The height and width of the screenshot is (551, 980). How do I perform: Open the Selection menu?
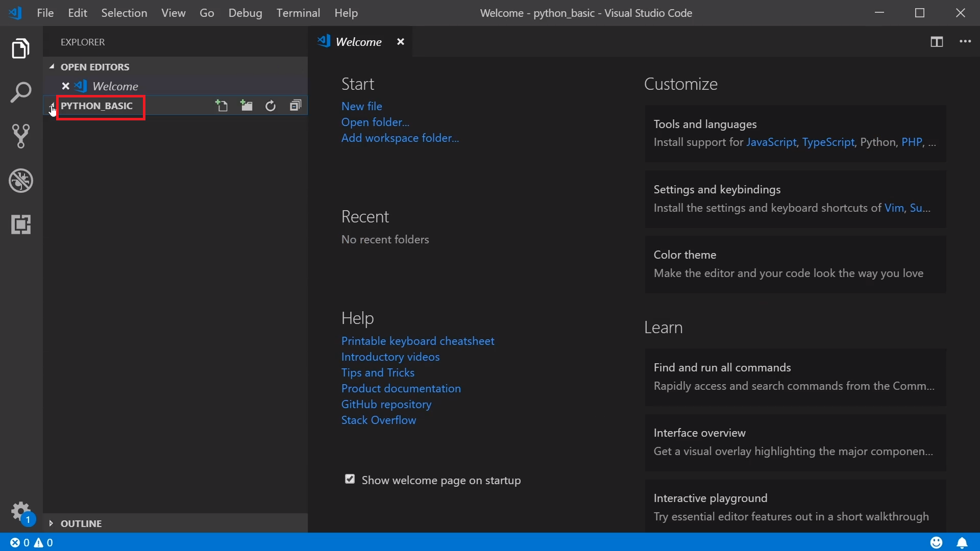point(124,13)
